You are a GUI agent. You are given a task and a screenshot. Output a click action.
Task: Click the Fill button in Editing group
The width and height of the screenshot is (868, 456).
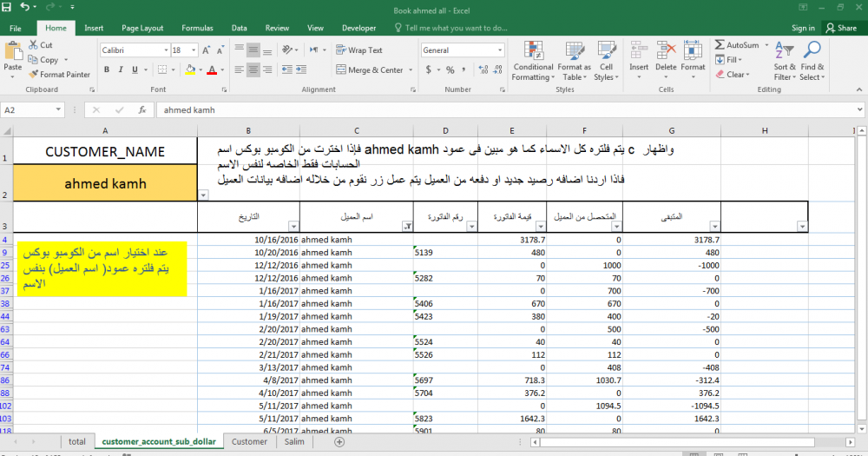tap(728, 59)
